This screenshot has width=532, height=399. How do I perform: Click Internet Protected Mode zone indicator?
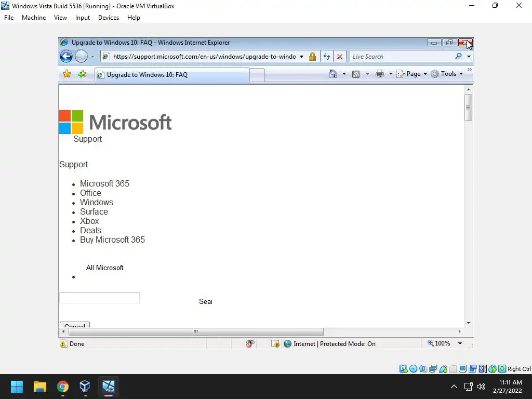[329, 344]
